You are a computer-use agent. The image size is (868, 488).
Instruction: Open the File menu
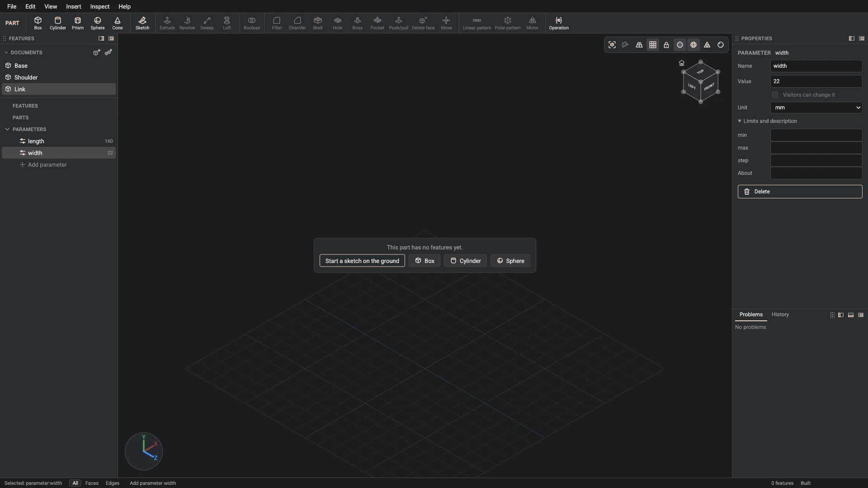tap(12, 6)
